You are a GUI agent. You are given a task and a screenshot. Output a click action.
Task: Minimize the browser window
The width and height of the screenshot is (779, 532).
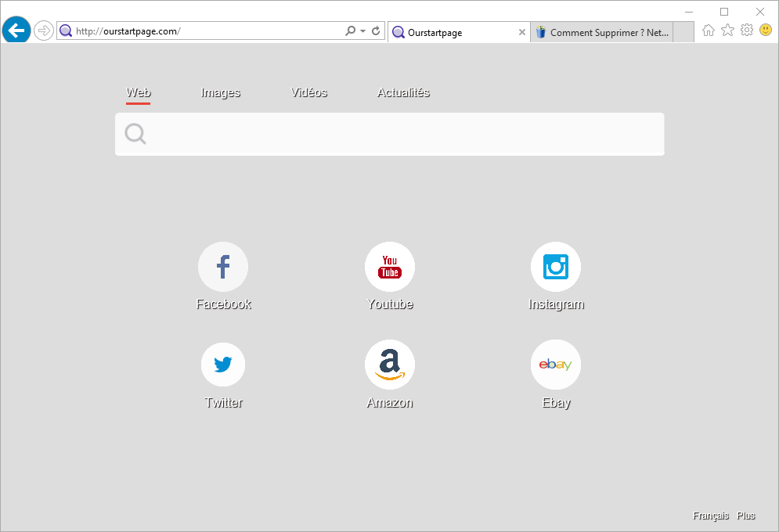689,12
